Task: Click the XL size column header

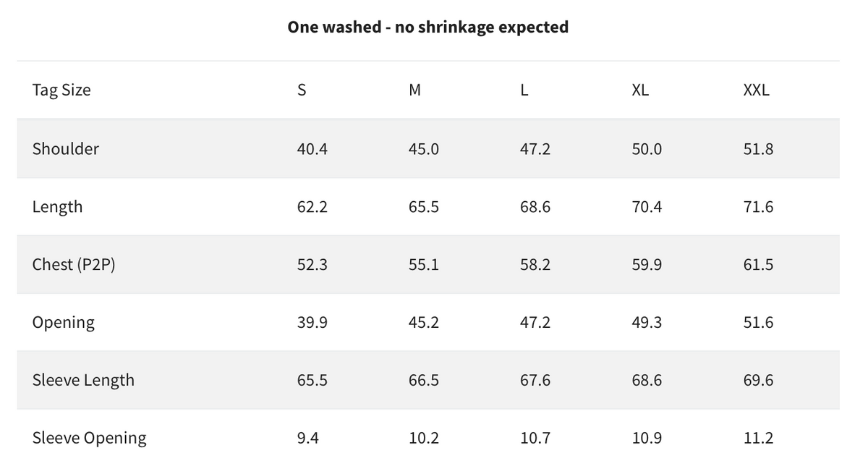Action: tap(640, 90)
